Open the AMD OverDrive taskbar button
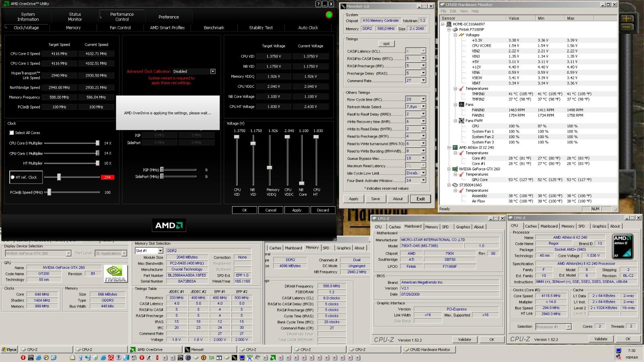This screenshot has height=362, width=644. click(x=156, y=350)
